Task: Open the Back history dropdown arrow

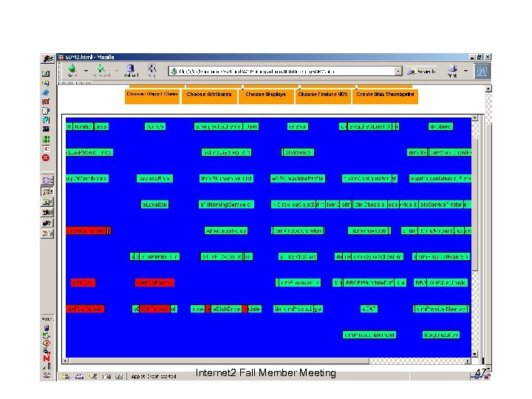Action: [86, 71]
